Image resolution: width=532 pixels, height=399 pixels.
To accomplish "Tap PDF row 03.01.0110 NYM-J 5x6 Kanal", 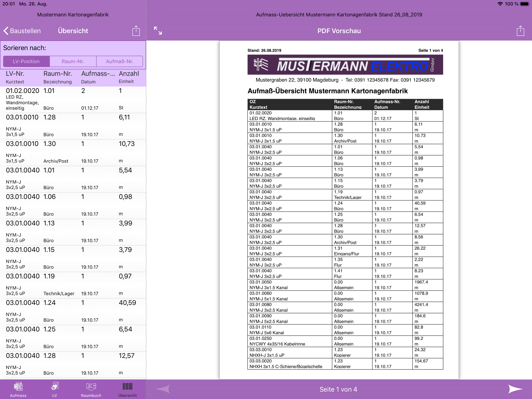I will (345, 330).
